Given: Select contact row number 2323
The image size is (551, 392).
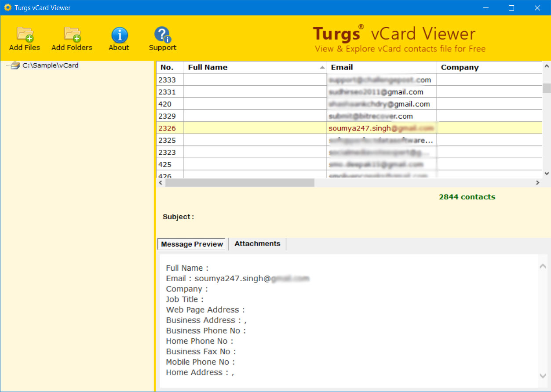Looking at the screenshot, I should pos(350,152).
